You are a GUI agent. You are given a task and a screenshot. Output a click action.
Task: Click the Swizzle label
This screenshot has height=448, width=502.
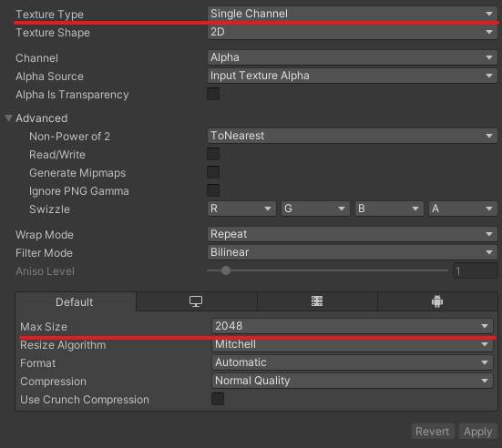[x=49, y=209]
